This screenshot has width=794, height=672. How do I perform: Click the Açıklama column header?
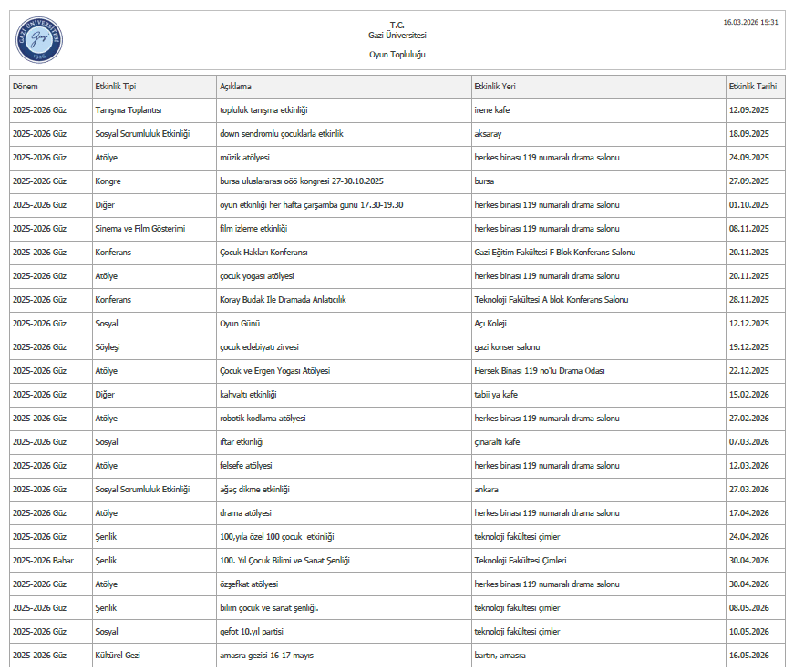[x=235, y=87]
